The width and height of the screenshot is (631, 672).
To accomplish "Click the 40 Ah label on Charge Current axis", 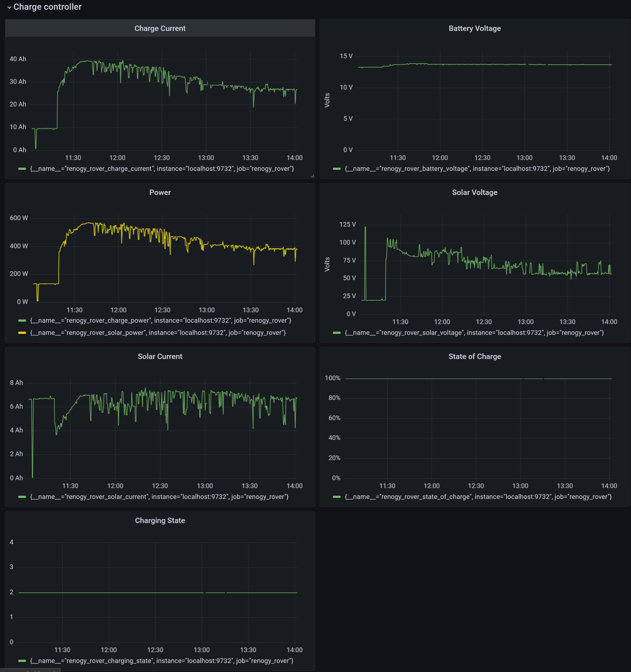I will tap(18, 59).
